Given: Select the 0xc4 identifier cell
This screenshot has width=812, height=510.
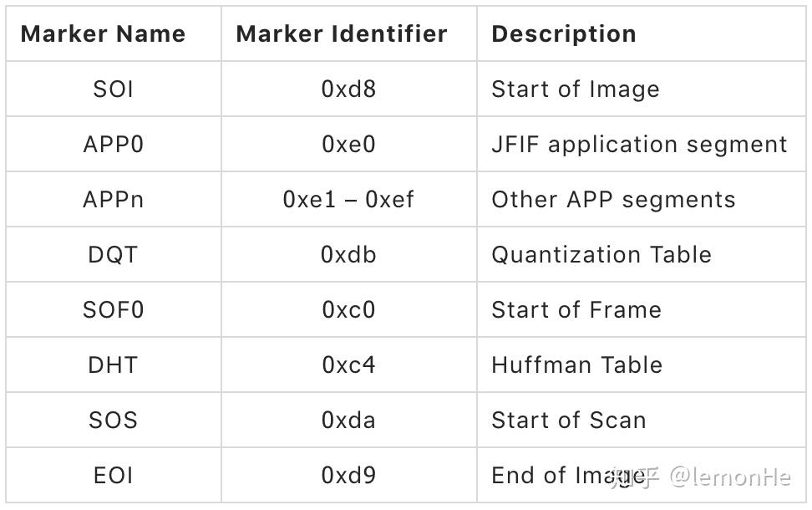Looking at the screenshot, I should point(348,365).
